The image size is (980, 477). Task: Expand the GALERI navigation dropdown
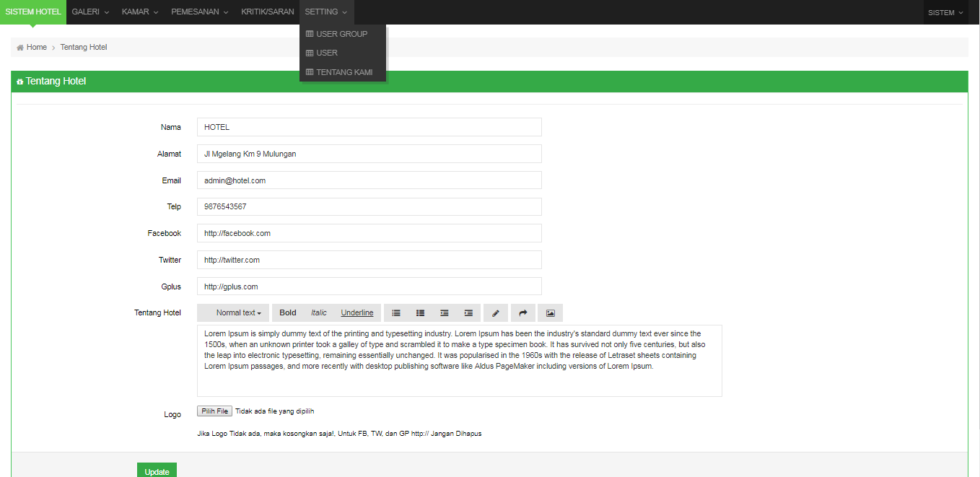coord(90,12)
